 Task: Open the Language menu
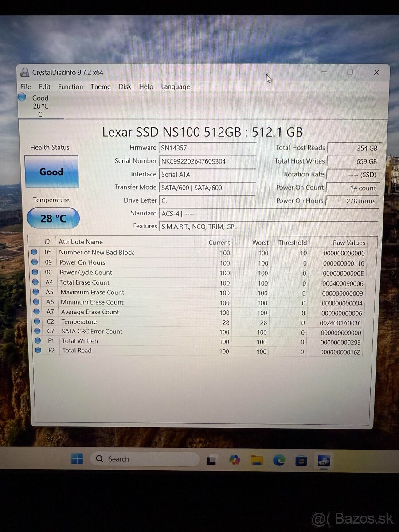[175, 86]
